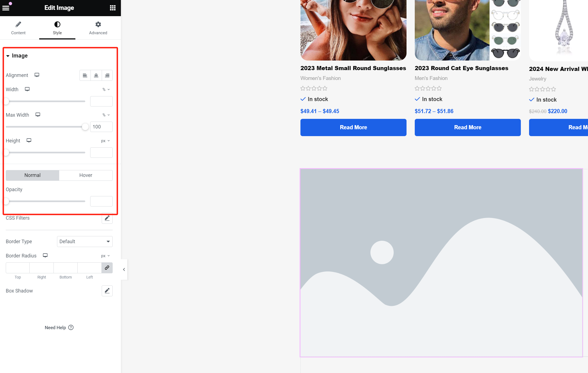The width and height of the screenshot is (588, 373).
Task: Edit CSS Filters with pencil icon
Action: tap(107, 218)
